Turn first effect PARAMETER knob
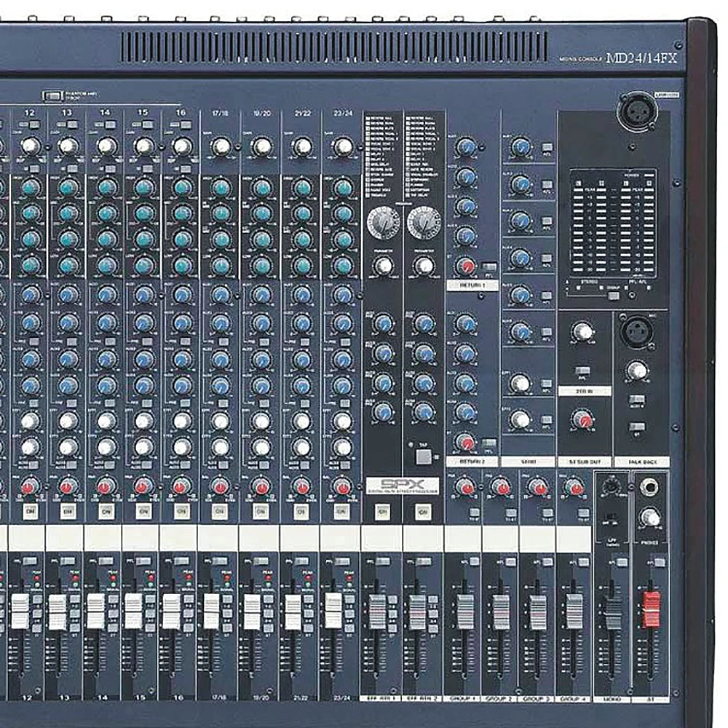Screen dimensions: 728x728 click(x=384, y=266)
